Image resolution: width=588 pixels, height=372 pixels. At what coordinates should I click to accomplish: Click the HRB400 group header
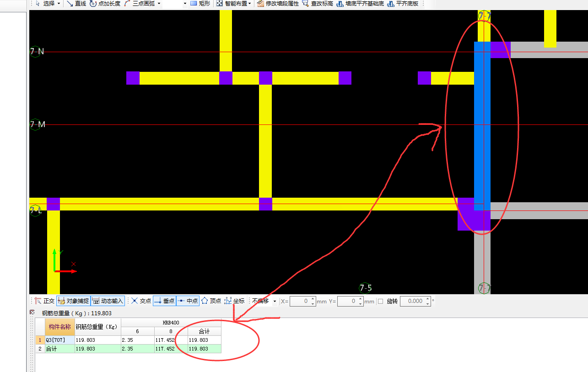(171, 323)
